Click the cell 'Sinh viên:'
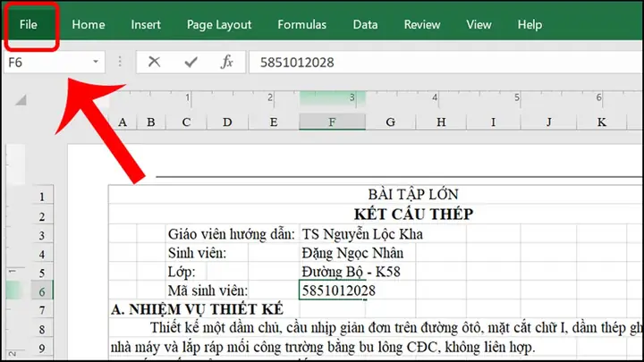Image resolution: width=644 pixels, height=362 pixels. 197,253
